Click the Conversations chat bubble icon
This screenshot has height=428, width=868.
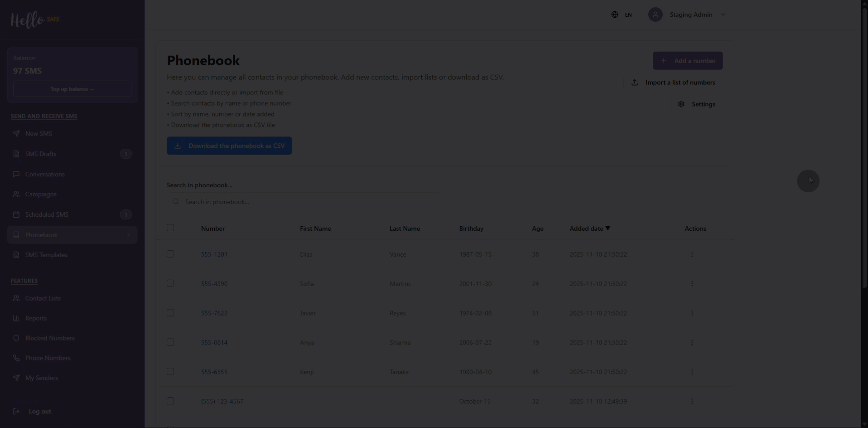(16, 174)
